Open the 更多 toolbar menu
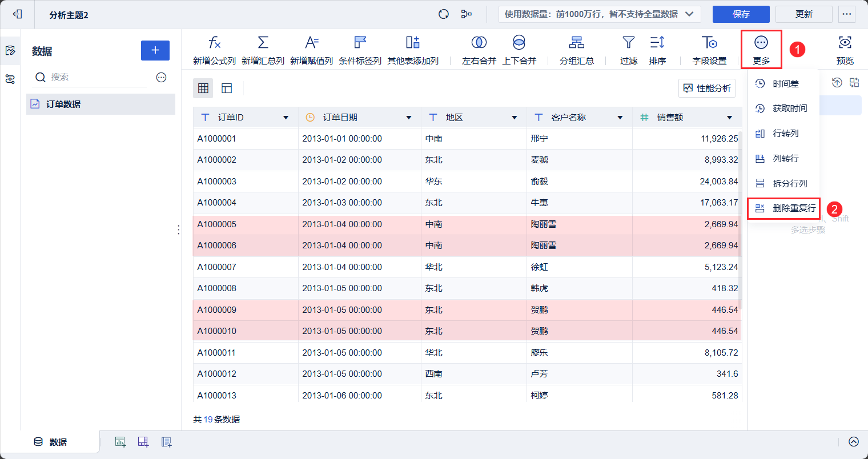Image resolution: width=868 pixels, height=459 pixels. click(x=761, y=50)
